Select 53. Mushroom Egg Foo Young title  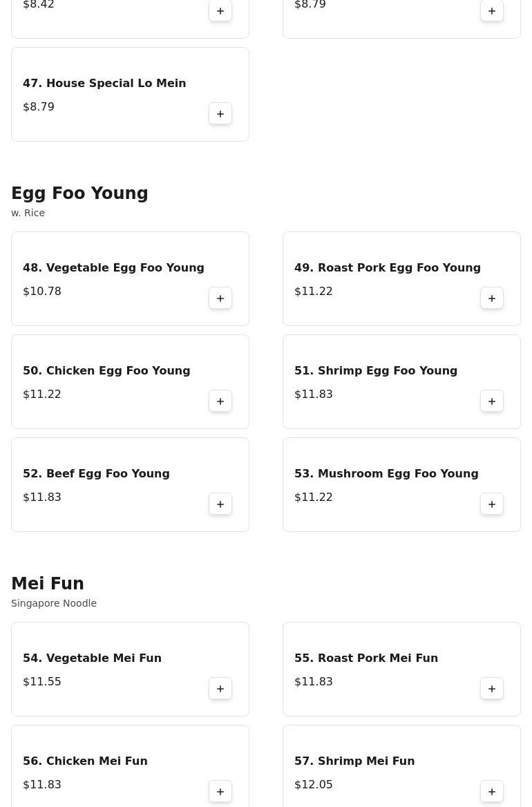click(x=386, y=474)
